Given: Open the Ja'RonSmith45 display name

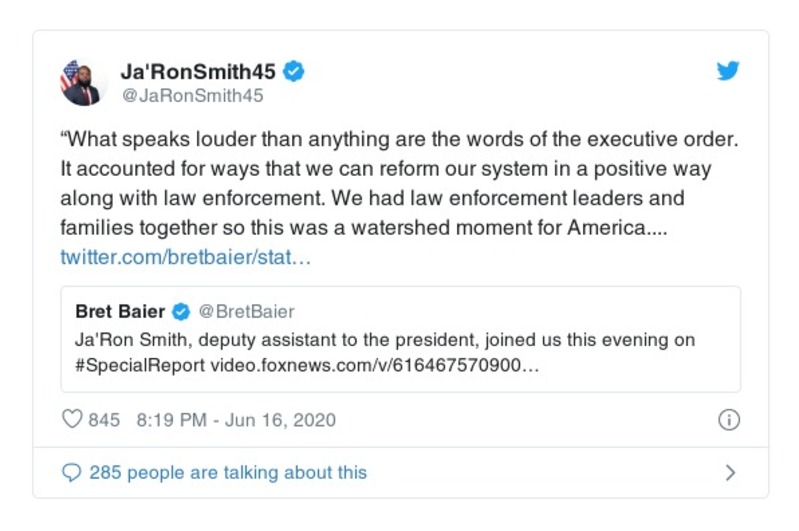Looking at the screenshot, I should 197,71.
